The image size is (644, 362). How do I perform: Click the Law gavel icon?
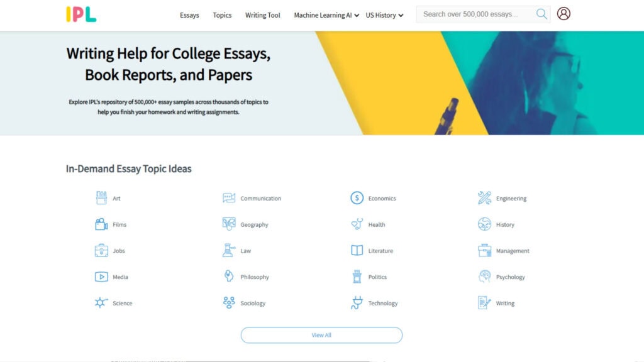(x=229, y=250)
